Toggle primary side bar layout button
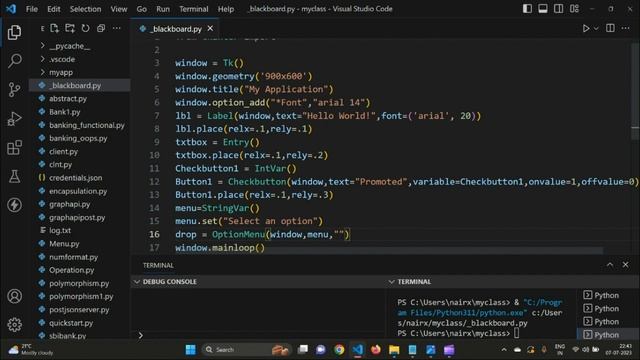640x360 pixels. (x=527, y=9)
